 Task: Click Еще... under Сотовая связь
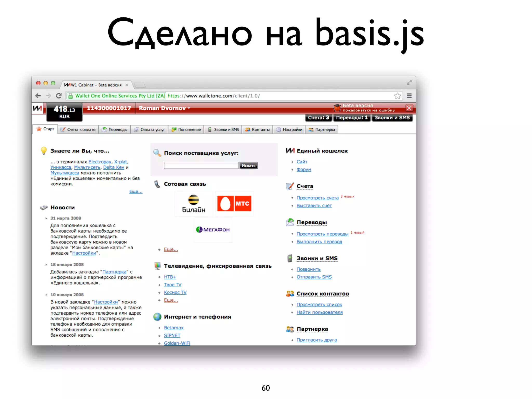point(171,249)
